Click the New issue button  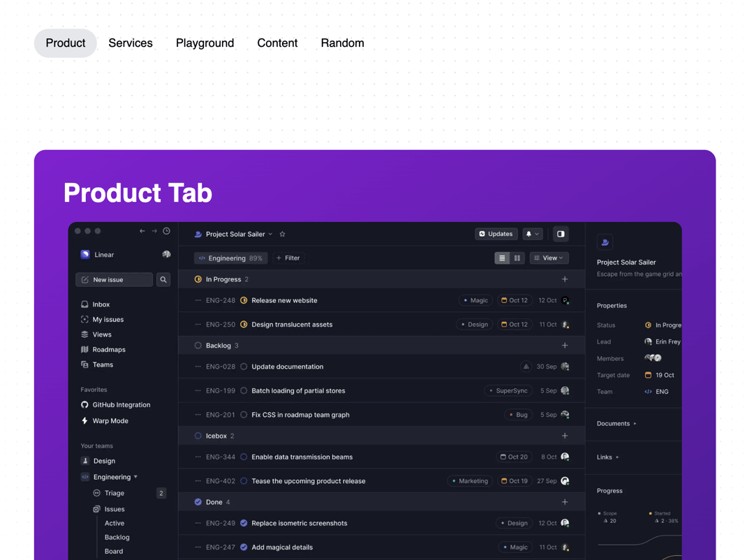[114, 279]
